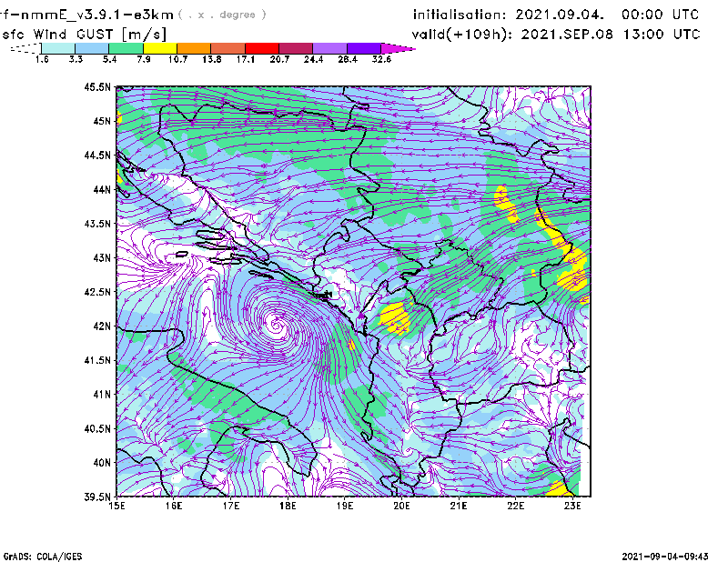Screen dimensions: 728x562
Task: Select the yellow 7.9–10.7 legend swatch
Action: 160,48
